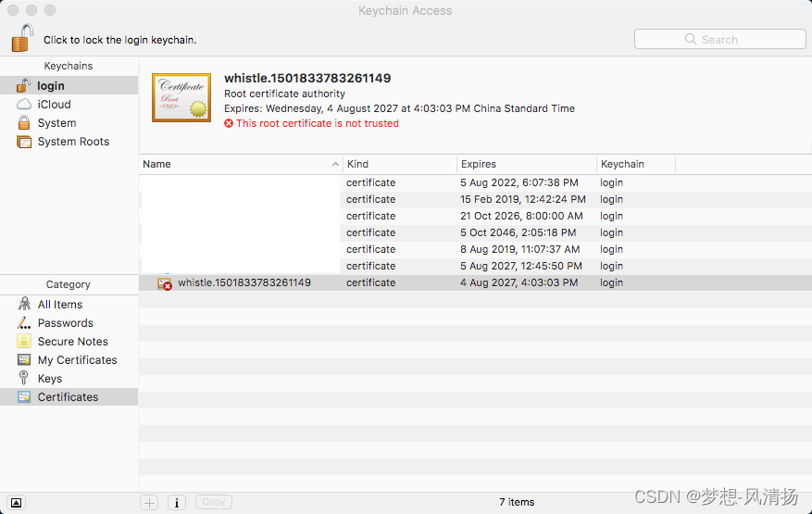Click the whistle.1501833783261149 header title

point(307,78)
